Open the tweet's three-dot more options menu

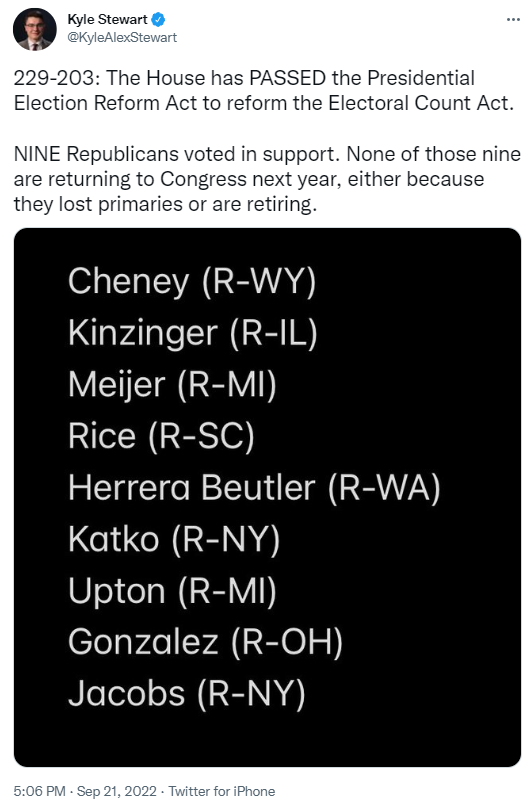513,20
